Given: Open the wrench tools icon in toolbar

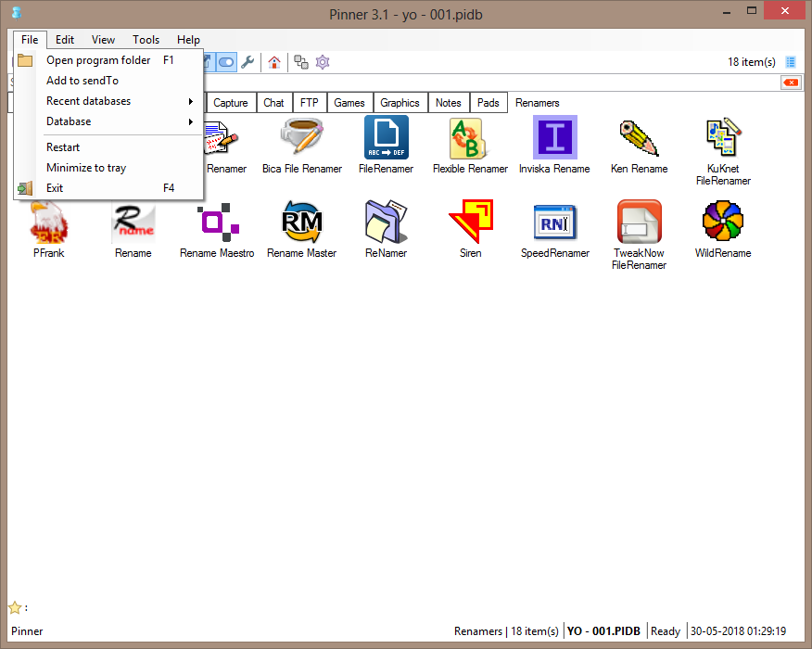Looking at the screenshot, I should click(x=247, y=62).
